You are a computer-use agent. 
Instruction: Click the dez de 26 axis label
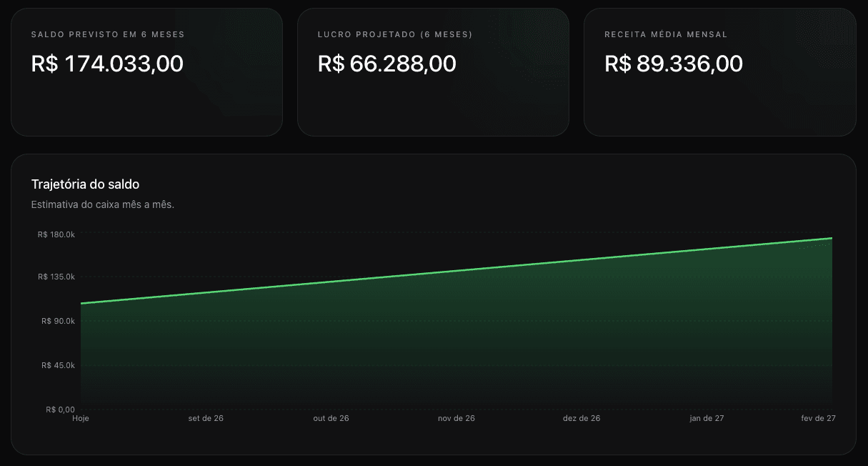pyautogui.click(x=582, y=418)
